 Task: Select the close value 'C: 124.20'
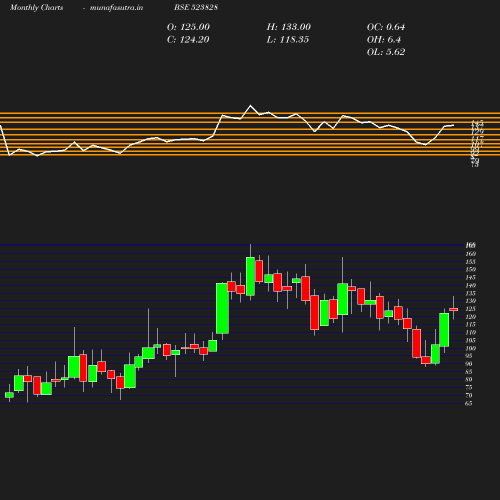(188, 40)
